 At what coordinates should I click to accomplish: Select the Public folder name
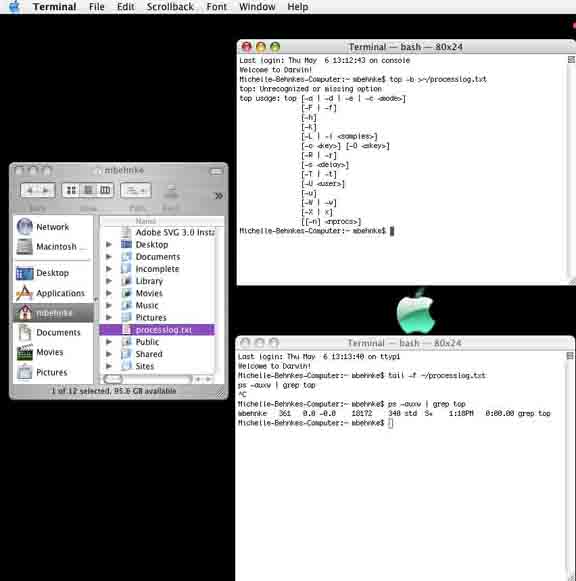pyautogui.click(x=147, y=342)
